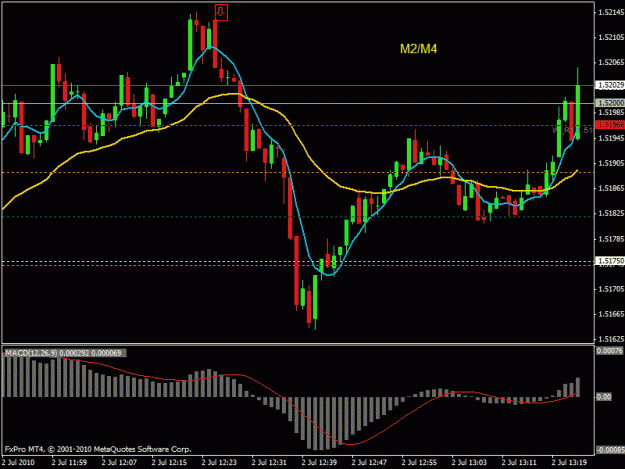The image size is (625, 469).
Task: Click the red sell arrow signal icon
Action: (x=221, y=12)
